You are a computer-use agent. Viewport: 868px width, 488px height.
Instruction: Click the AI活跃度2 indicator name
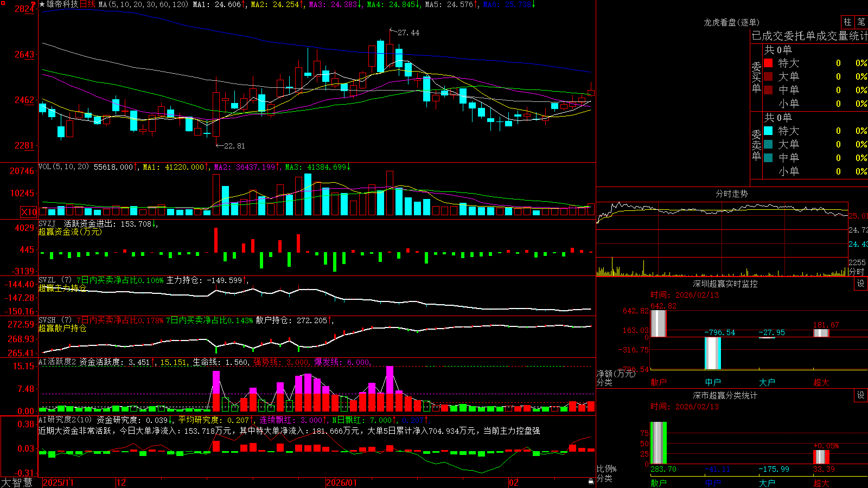pyautogui.click(x=58, y=362)
